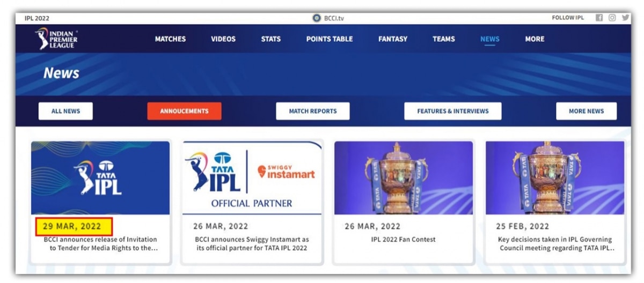Viewport: 644px width, 283px height.
Task: Click the BCCI.tv emblem icon
Action: click(317, 18)
